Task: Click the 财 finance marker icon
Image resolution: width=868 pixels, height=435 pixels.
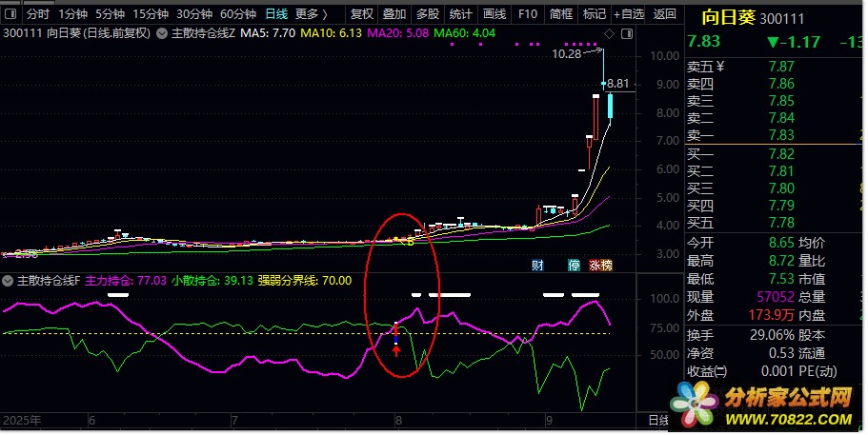Action: click(537, 266)
